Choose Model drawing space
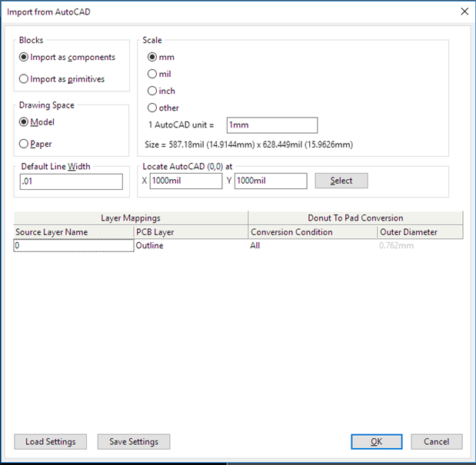This screenshot has width=476, height=465. click(x=37, y=122)
